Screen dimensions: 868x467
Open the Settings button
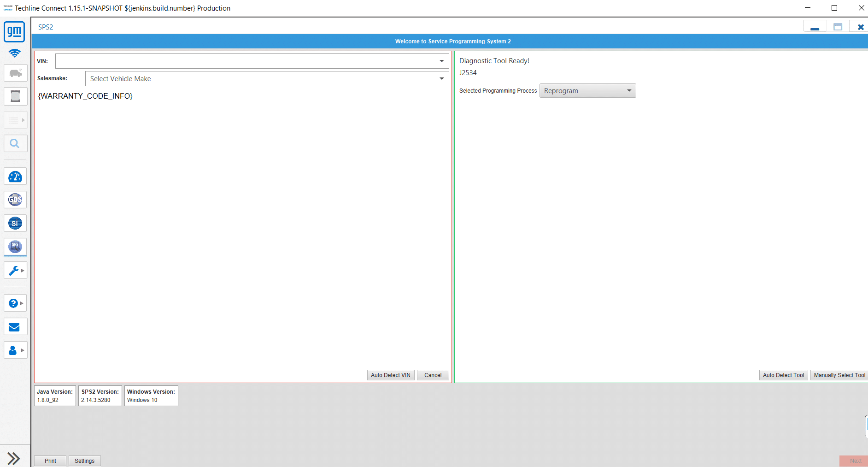(84, 461)
